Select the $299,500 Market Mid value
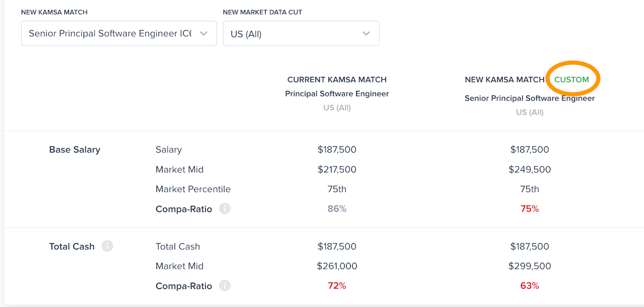 (x=529, y=266)
